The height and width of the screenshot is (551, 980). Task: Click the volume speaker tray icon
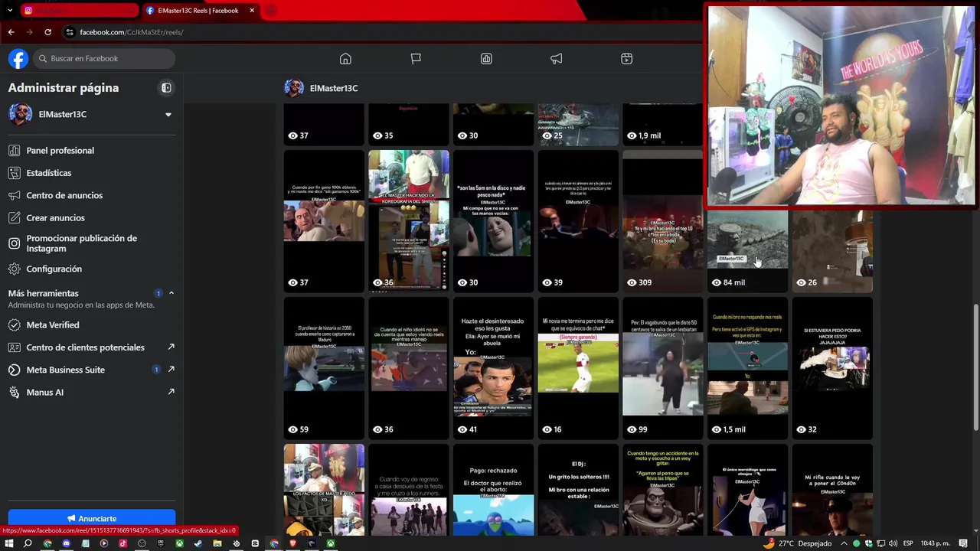pos(893,543)
